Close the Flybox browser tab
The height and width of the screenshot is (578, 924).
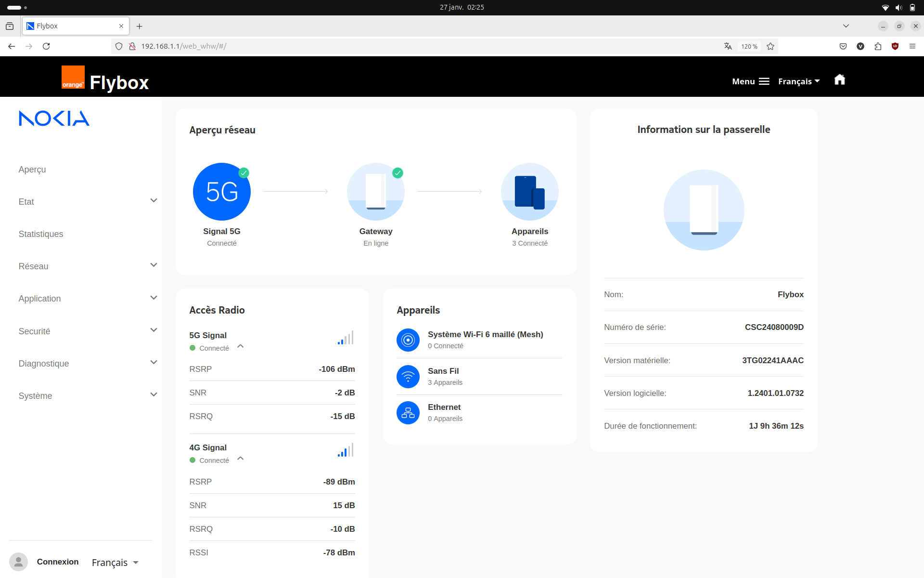[121, 26]
